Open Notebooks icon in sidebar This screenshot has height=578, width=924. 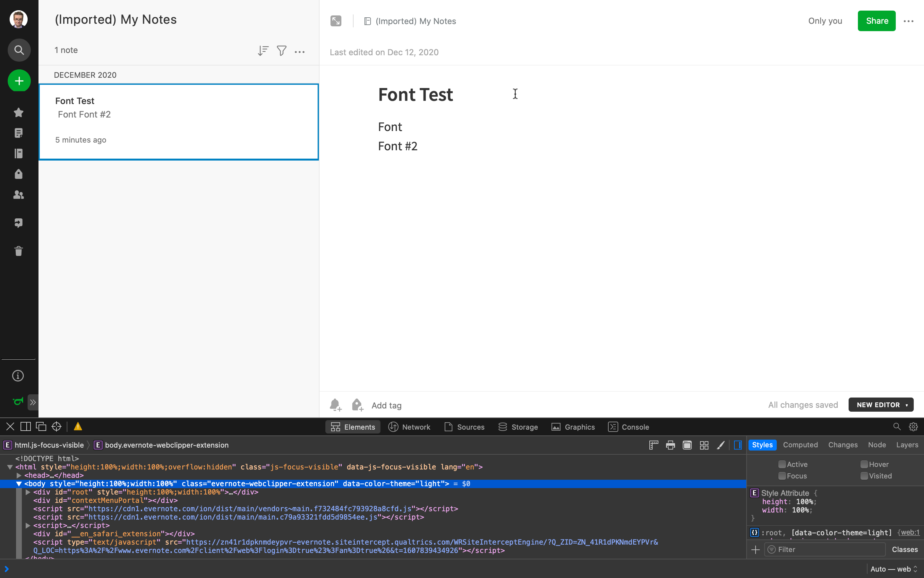click(x=18, y=153)
